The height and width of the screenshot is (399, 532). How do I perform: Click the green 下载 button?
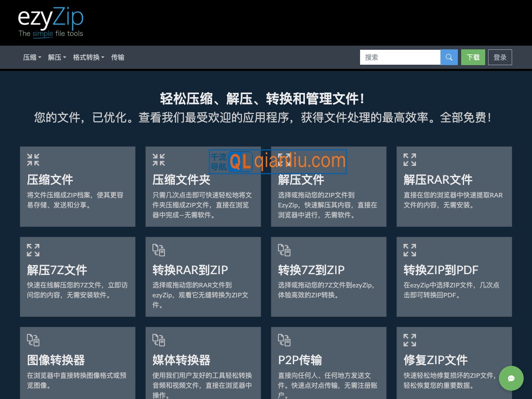point(473,57)
